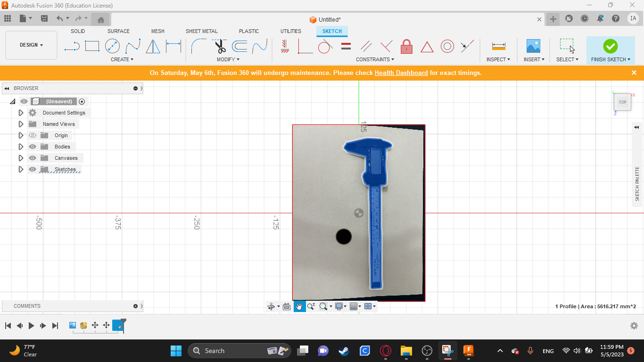Play the design timeline
Screen dimensions: 644x362
click(x=32, y=326)
